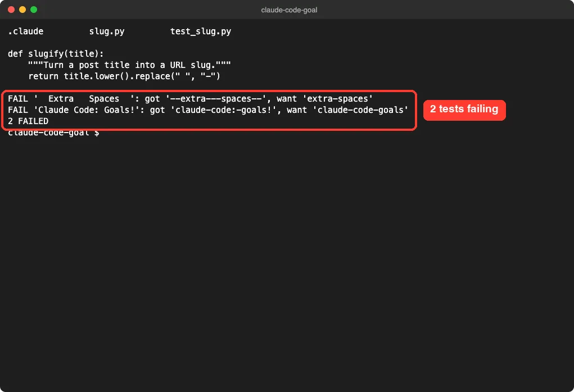Click the 'claude-code-goal $' shell prompt
This screenshot has width=574, height=392.
click(53, 133)
